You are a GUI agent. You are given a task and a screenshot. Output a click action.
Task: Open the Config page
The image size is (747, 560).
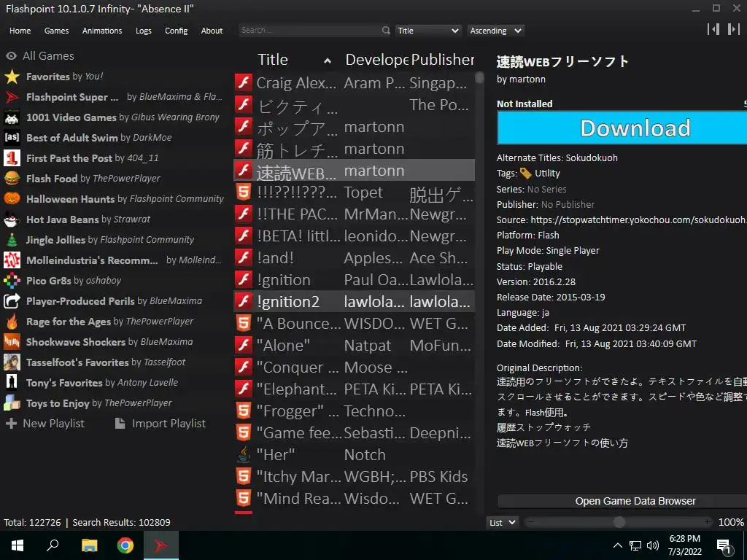pos(177,31)
